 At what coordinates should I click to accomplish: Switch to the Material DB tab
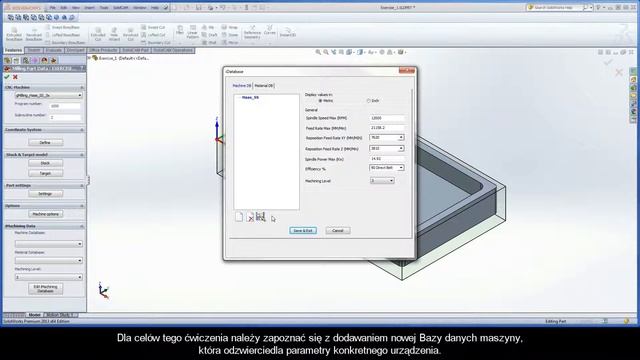[264, 86]
